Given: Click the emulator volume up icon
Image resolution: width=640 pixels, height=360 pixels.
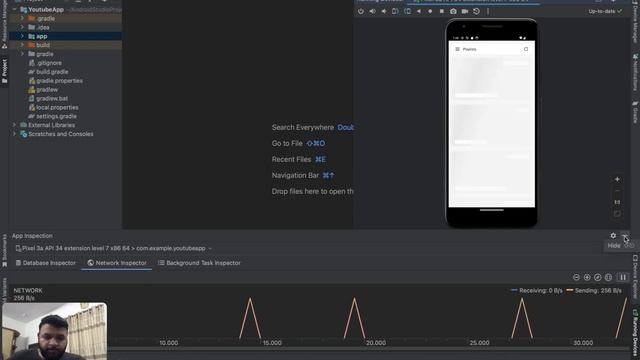Looking at the screenshot, I should (x=372, y=11).
